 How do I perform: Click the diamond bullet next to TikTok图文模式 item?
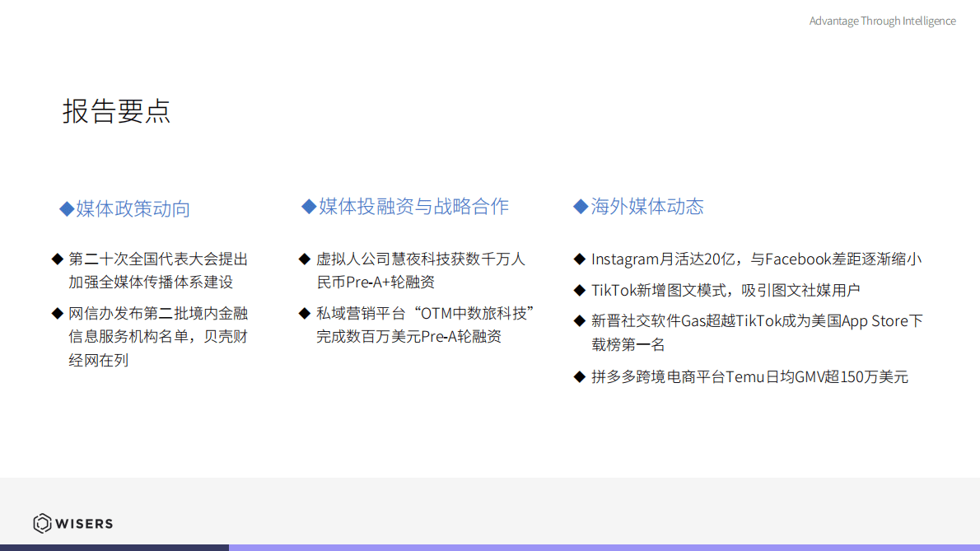coord(578,289)
